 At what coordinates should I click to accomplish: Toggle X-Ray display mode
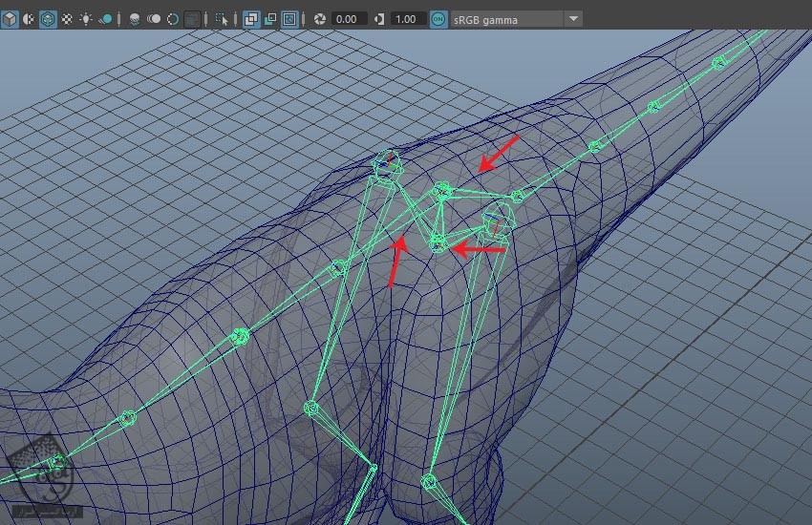point(250,18)
